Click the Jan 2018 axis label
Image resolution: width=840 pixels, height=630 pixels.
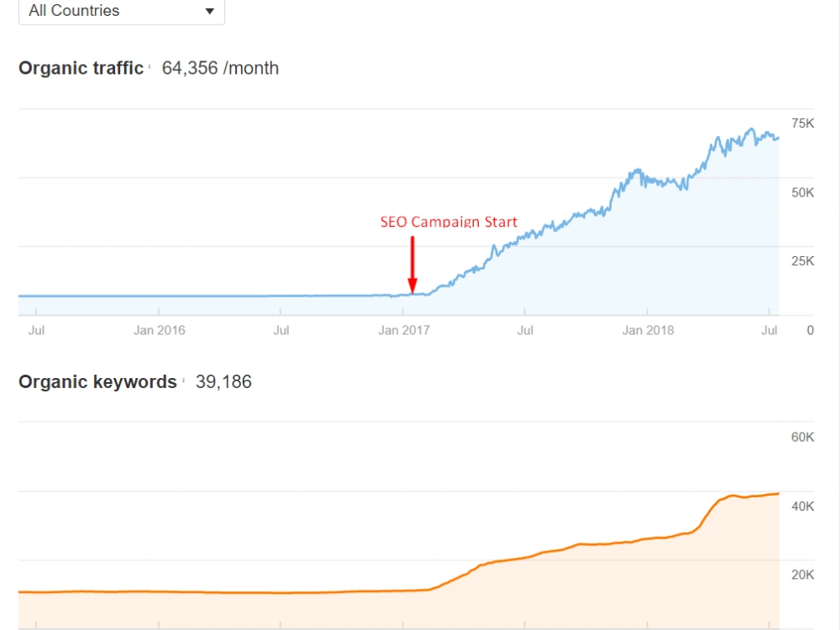pyautogui.click(x=648, y=330)
